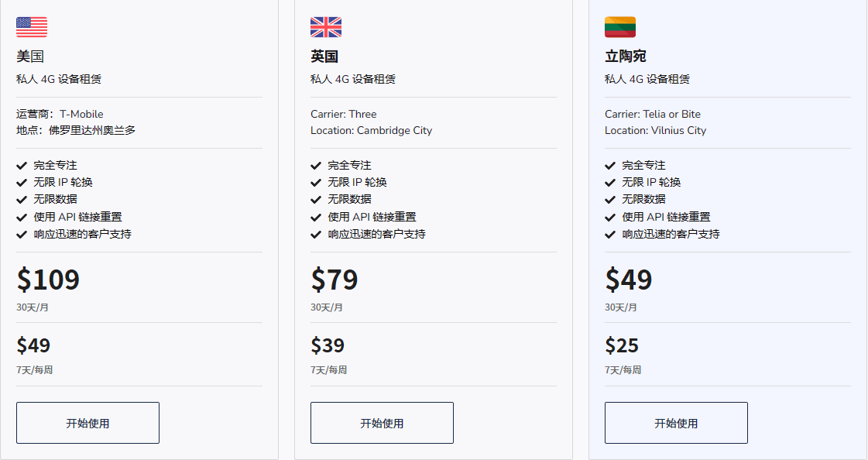Click Carrier: Telia or Bite text

(x=652, y=114)
